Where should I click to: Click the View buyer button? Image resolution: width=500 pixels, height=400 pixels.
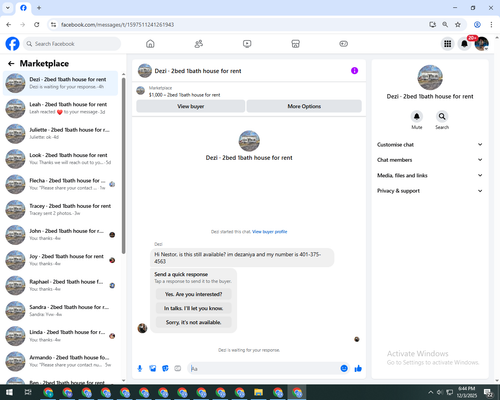pyautogui.click(x=190, y=106)
